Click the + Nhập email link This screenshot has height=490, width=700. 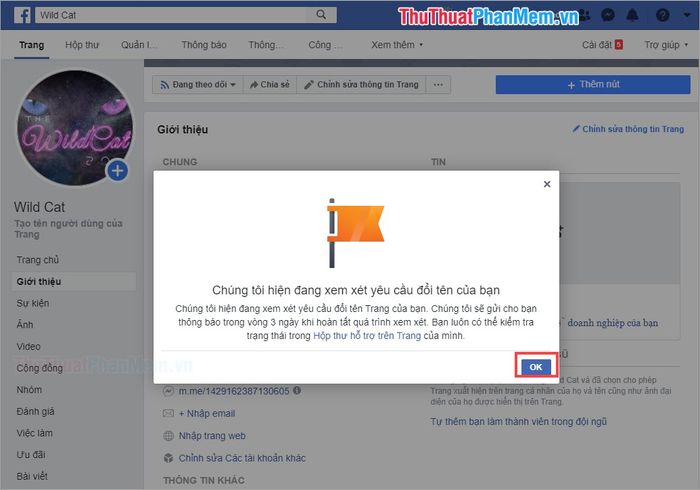pos(207,414)
